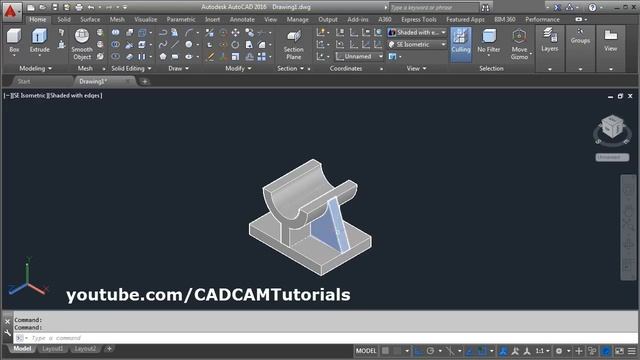640x360 pixels.
Task: Open the Mesh ribbon tab
Action: click(117, 19)
